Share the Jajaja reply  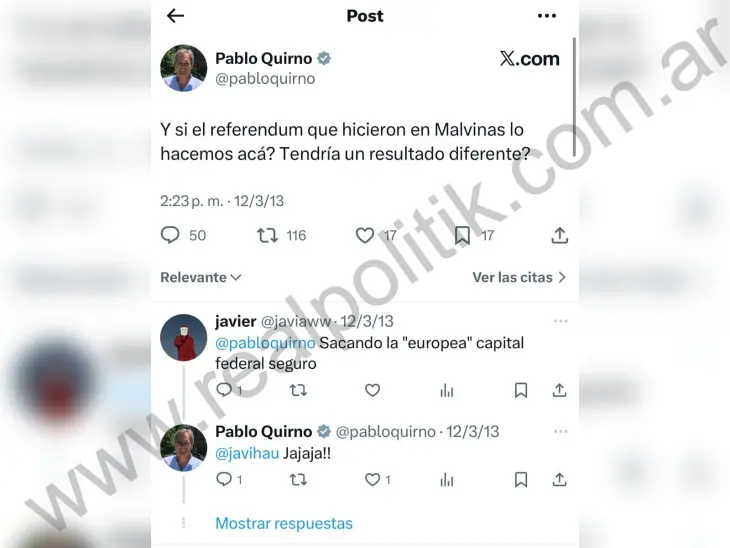tap(559, 480)
